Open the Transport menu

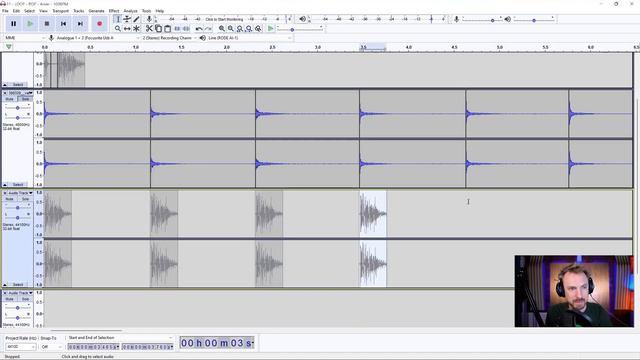click(60, 11)
